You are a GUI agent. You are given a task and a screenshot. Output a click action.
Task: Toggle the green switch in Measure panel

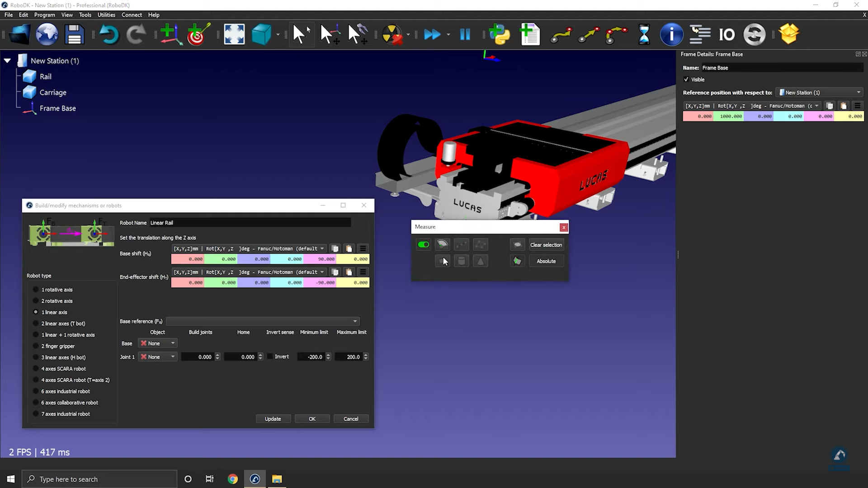(424, 244)
